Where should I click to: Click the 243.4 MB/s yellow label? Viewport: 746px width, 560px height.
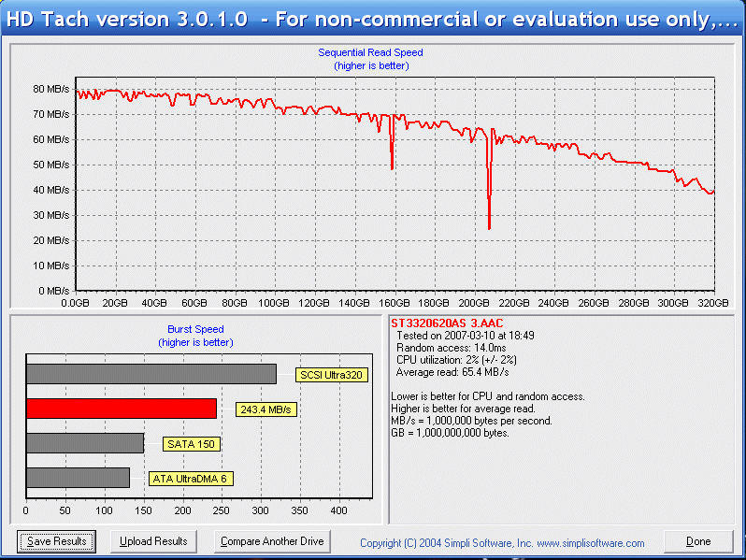click(x=265, y=409)
